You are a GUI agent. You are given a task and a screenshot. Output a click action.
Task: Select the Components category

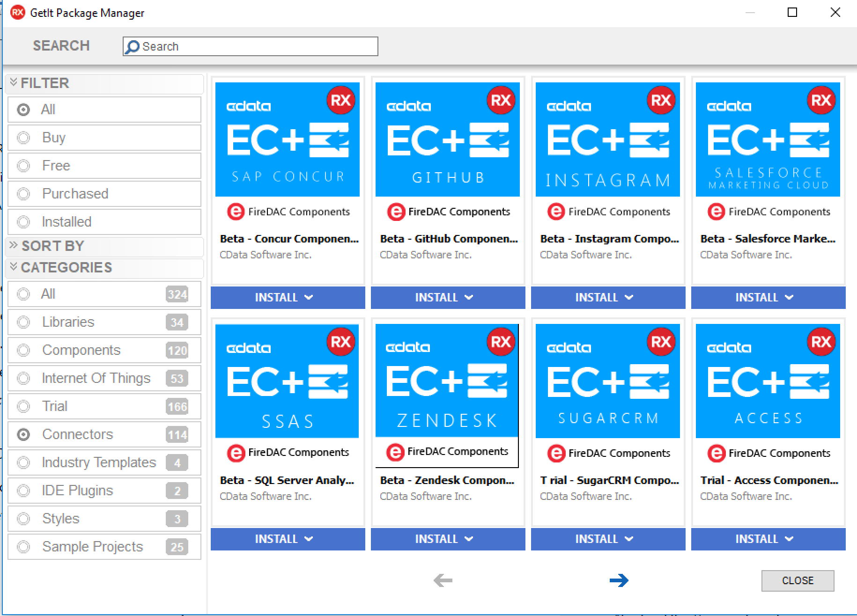[104, 350]
